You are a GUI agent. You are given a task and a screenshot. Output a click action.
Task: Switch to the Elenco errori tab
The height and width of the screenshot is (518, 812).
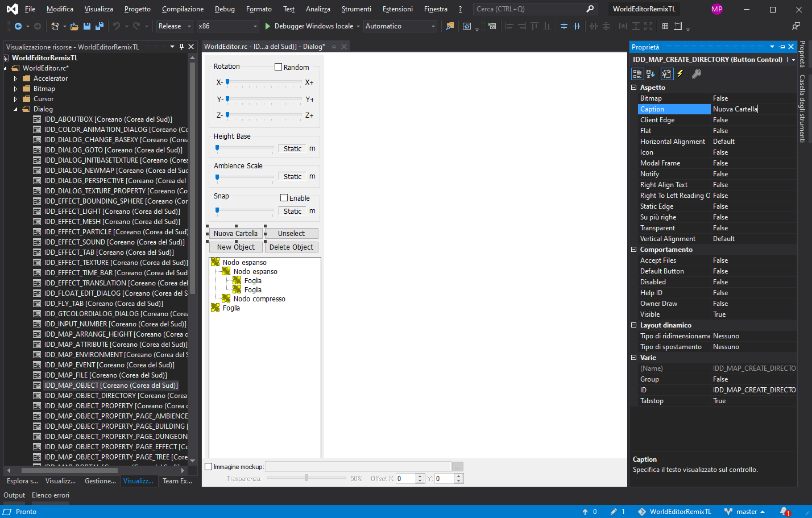click(x=50, y=495)
